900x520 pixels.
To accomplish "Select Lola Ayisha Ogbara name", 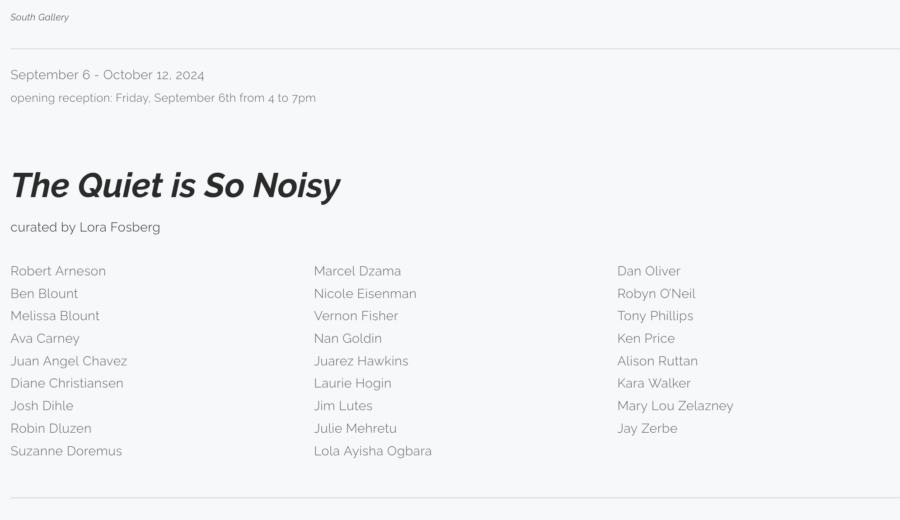I will [x=373, y=451].
